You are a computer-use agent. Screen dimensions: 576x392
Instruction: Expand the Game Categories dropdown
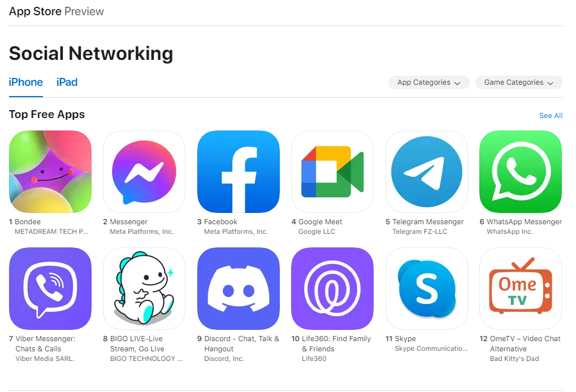pos(519,82)
